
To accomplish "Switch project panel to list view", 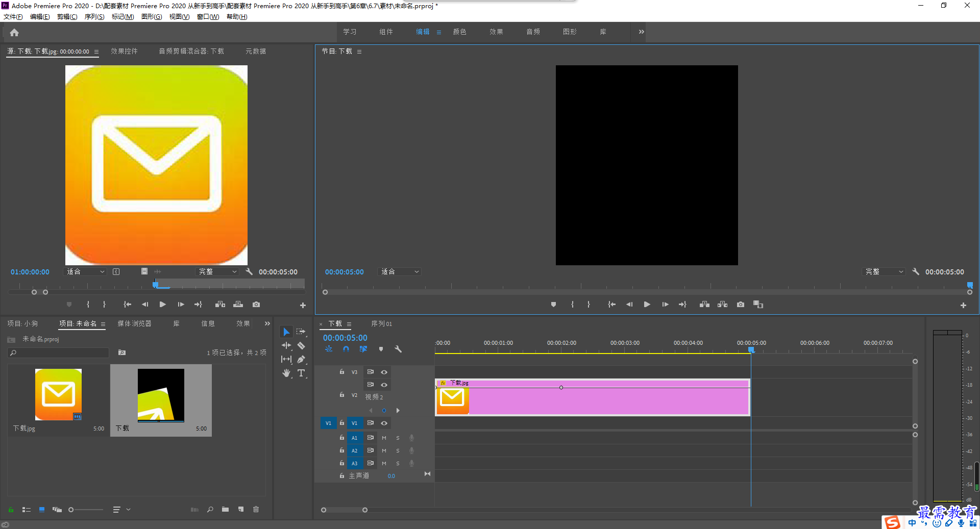I will (x=27, y=510).
